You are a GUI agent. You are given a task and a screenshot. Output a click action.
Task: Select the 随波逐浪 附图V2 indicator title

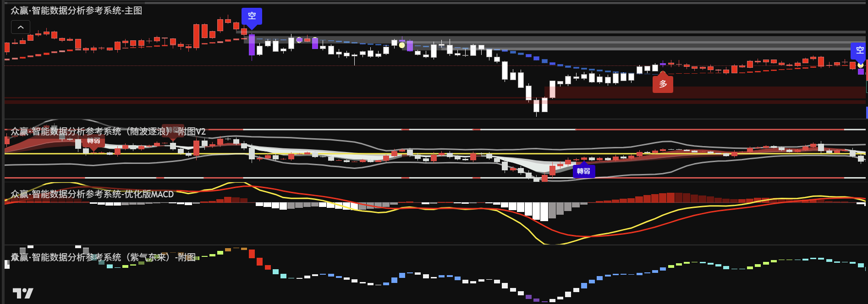coord(108,131)
